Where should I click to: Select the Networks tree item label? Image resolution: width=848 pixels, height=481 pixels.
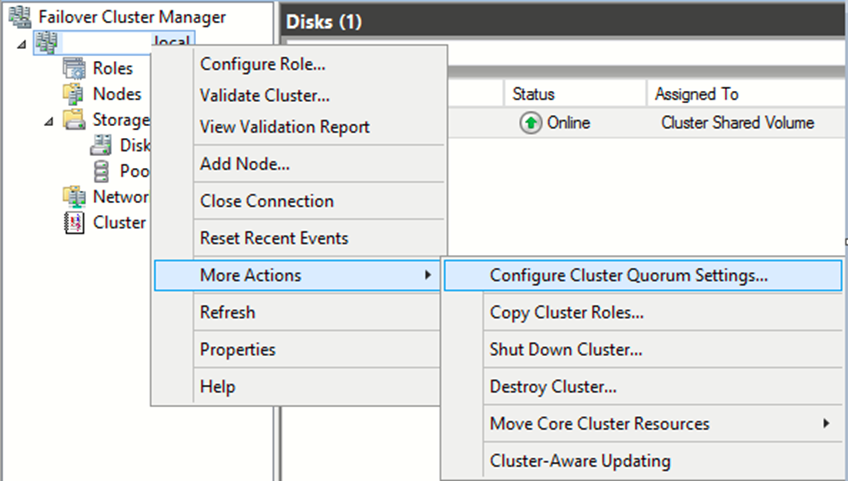point(121,196)
